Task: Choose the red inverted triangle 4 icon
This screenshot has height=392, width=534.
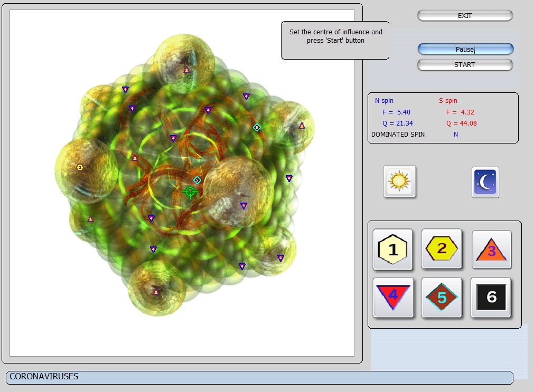Action: (392, 297)
